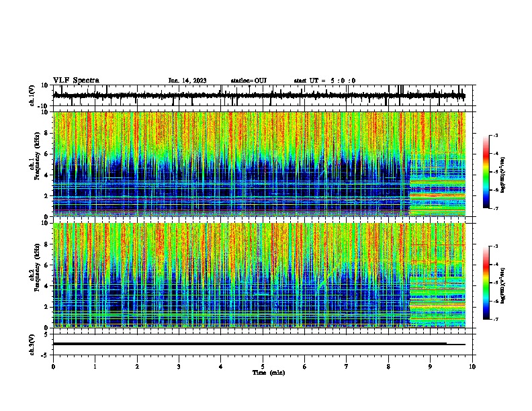Click the "Time (min)" axis title
The width and height of the screenshot is (532, 411).
coord(269,373)
